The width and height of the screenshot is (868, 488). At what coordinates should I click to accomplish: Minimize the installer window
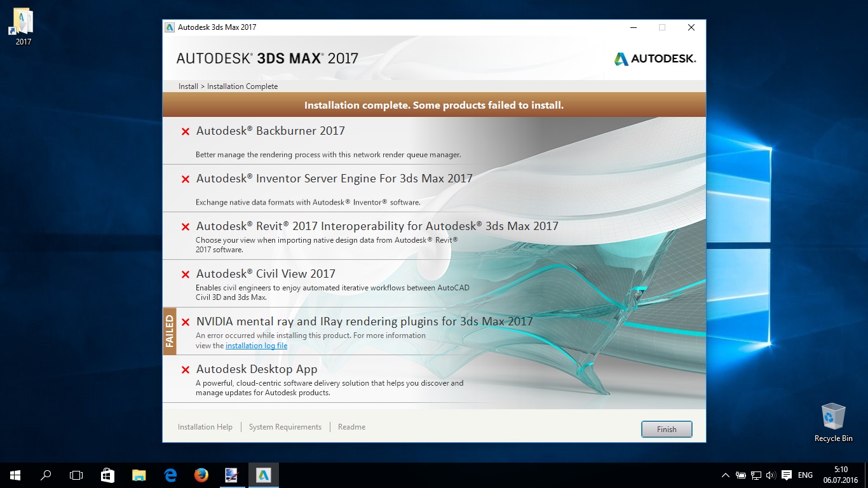[634, 27]
